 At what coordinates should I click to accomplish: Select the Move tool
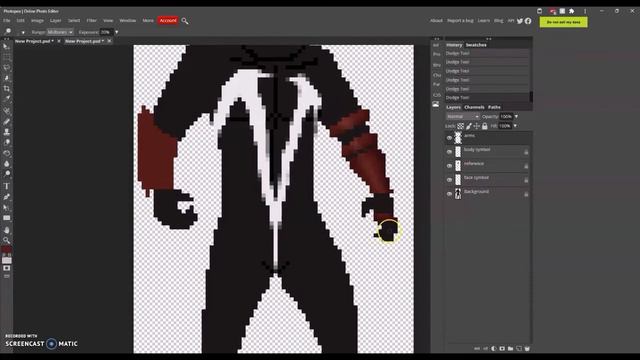tap(7, 47)
